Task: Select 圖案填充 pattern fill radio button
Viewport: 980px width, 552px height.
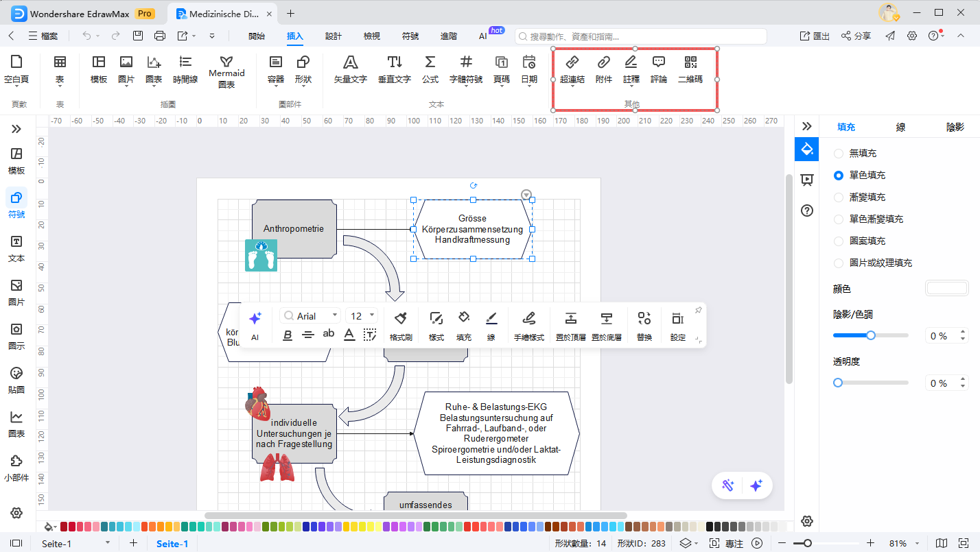Action: pyautogui.click(x=839, y=241)
